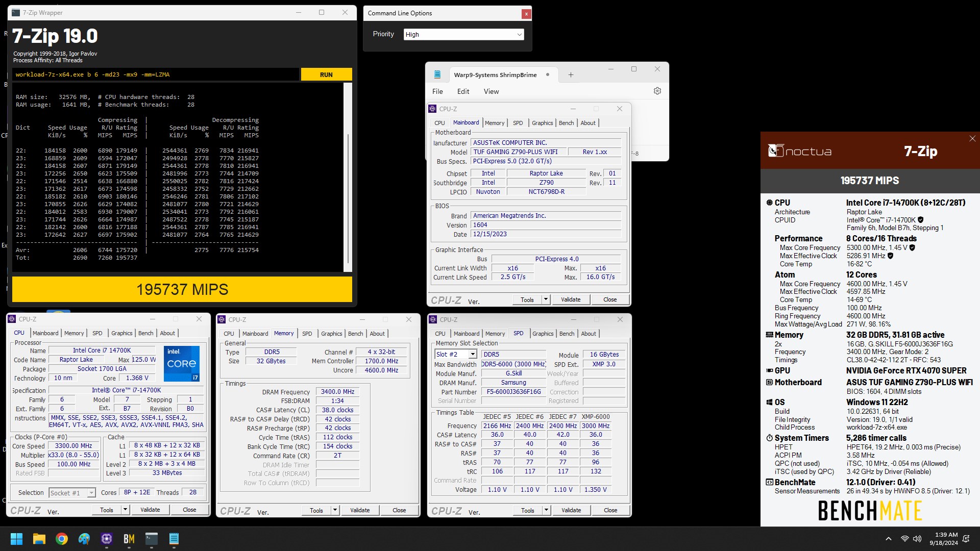Click Close button in CPU-Z Memory window
980x551 pixels.
(399, 510)
